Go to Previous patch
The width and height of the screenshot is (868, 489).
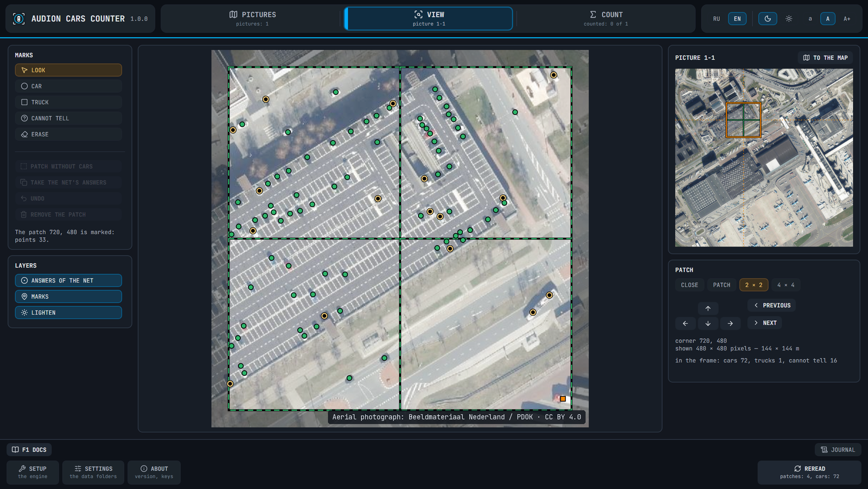pos(771,306)
